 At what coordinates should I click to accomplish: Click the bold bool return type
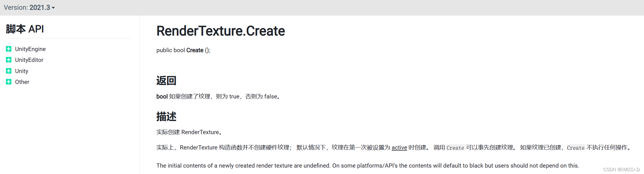coord(162,96)
